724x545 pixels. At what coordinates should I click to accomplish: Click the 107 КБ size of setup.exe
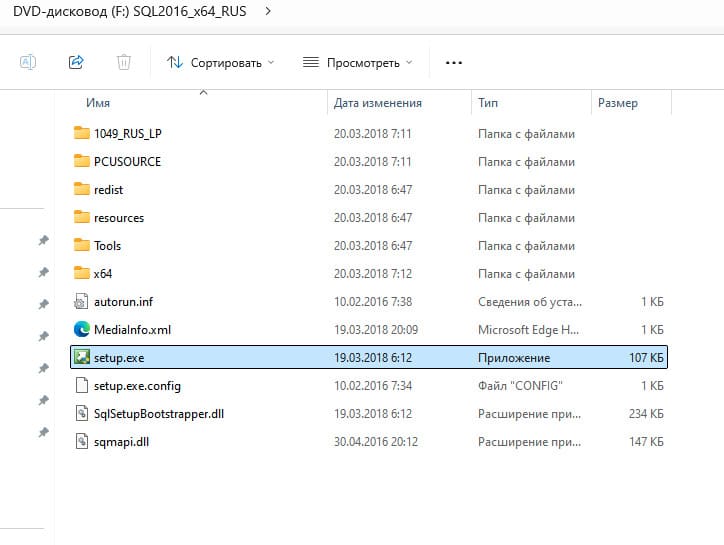pos(646,357)
